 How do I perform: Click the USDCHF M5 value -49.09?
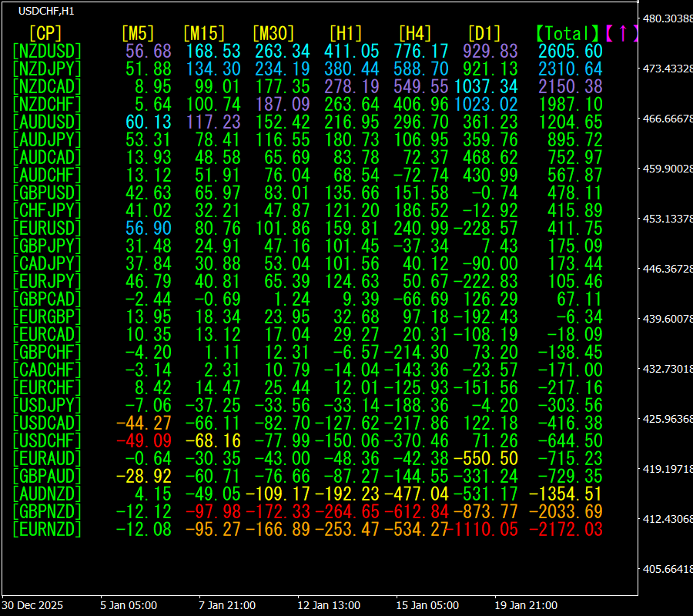pos(144,440)
